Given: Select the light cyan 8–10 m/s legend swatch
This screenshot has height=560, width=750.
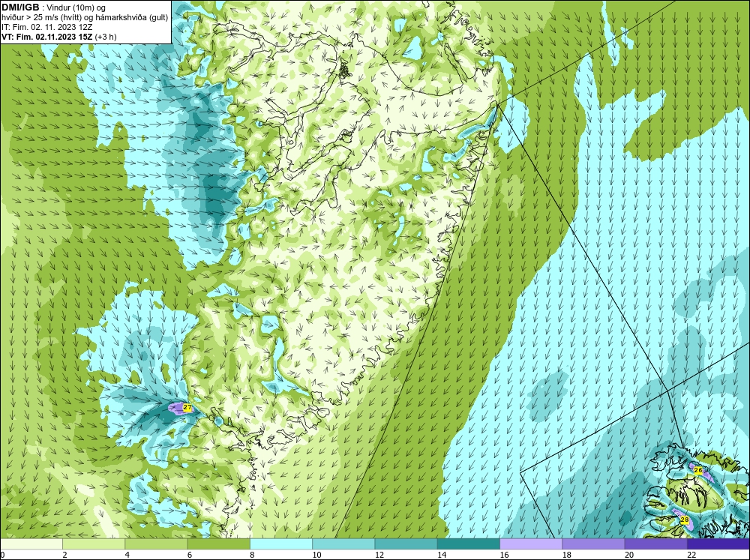Looking at the screenshot, I should (x=281, y=544).
